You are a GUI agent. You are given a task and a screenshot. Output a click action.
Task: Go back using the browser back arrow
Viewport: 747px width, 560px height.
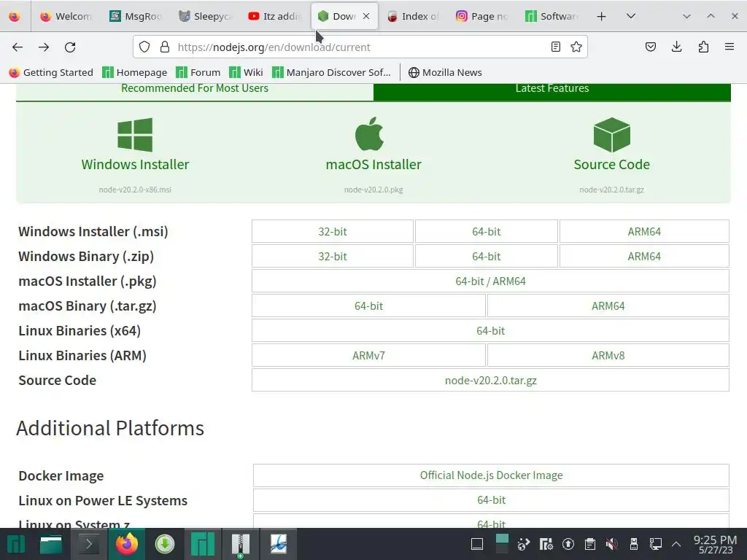tap(18, 47)
